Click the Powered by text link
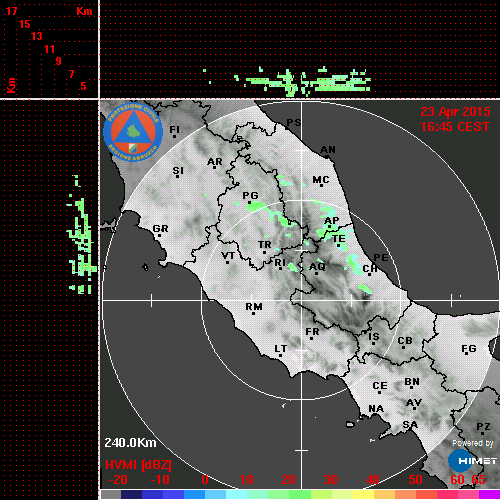 [473, 443]
